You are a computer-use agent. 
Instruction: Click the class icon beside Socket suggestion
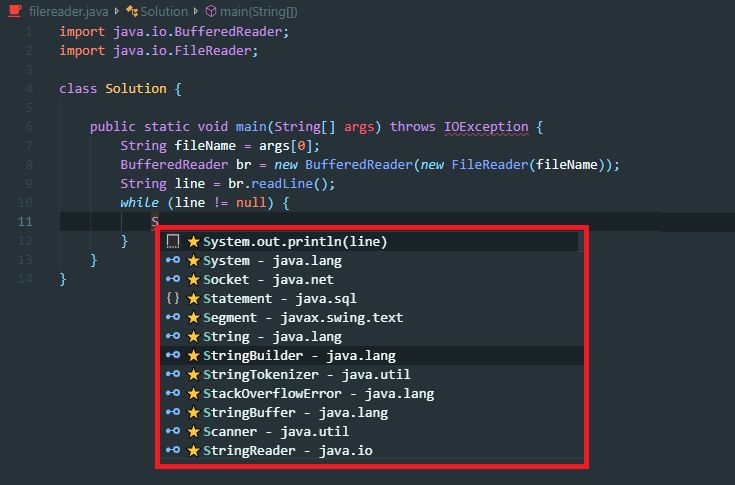[x=173, y=279]
